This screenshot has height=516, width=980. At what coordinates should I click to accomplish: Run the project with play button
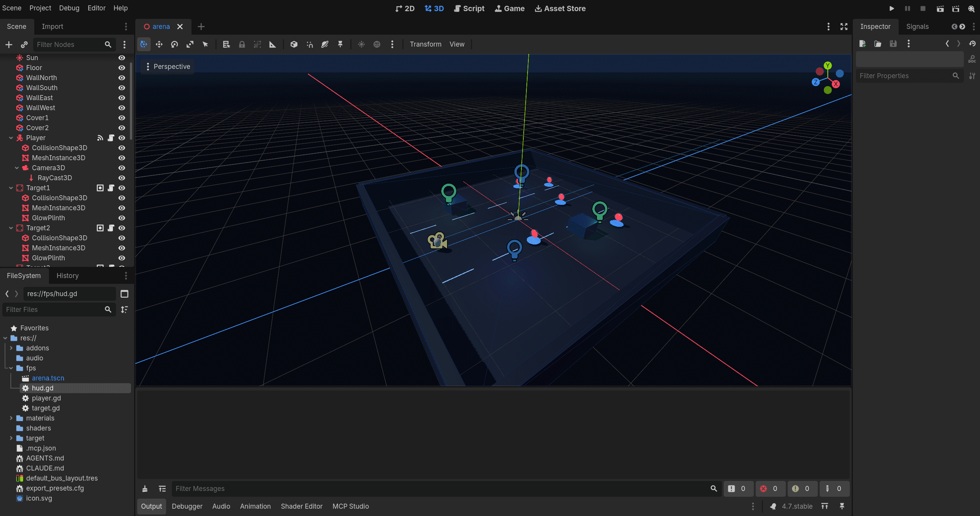[891, 8]
